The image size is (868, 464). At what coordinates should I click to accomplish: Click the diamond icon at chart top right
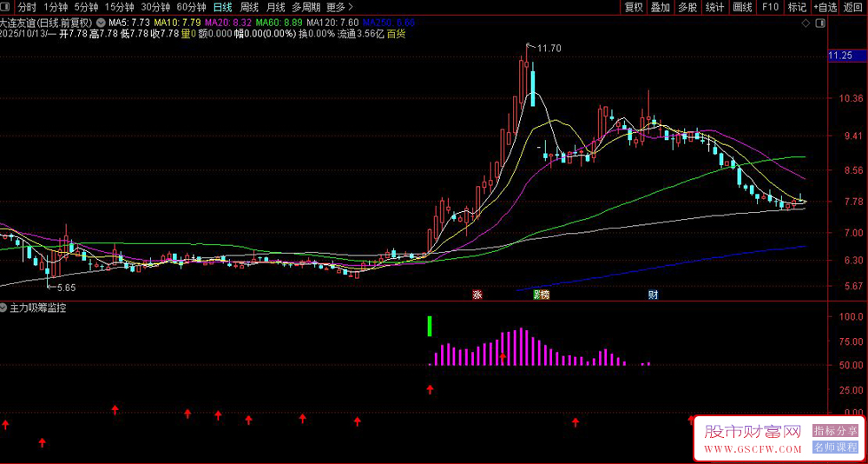(806, 23)
